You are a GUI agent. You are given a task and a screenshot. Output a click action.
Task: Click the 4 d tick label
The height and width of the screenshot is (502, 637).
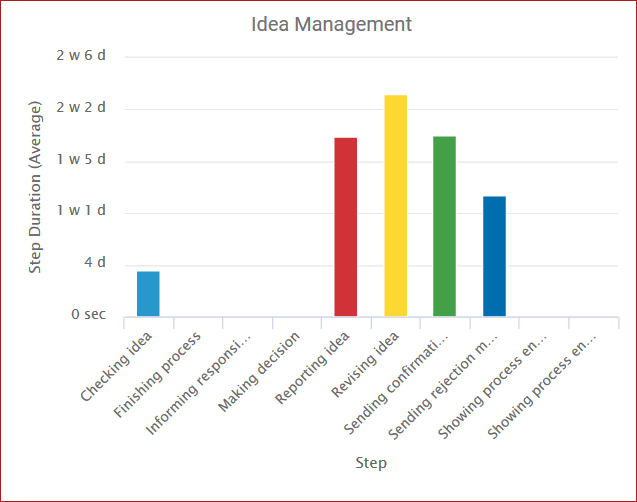94,263
